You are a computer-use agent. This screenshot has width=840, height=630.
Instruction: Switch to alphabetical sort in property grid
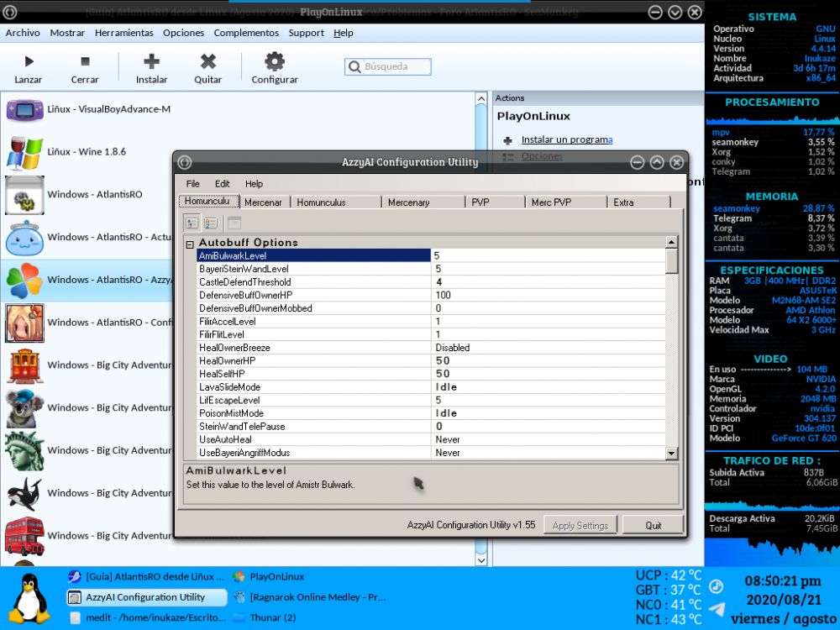[211, 223]
